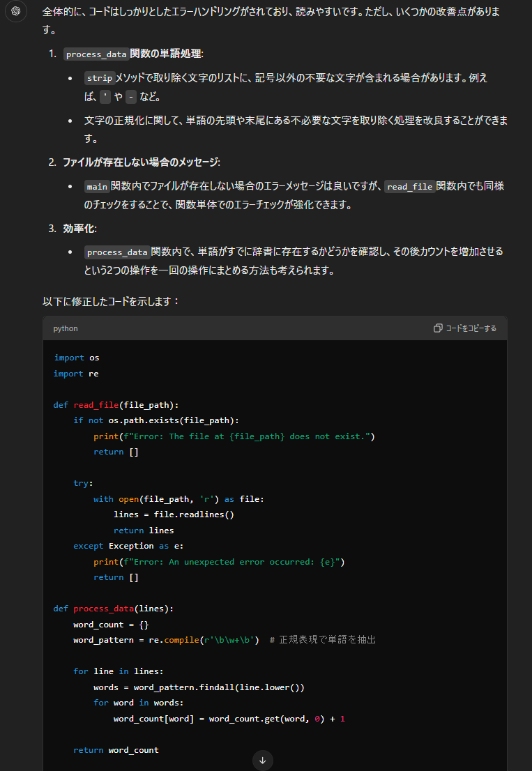Click the def process_data(lines) code line
The height and width of the screenshot is (771, 532).
(x=113, y=609)
